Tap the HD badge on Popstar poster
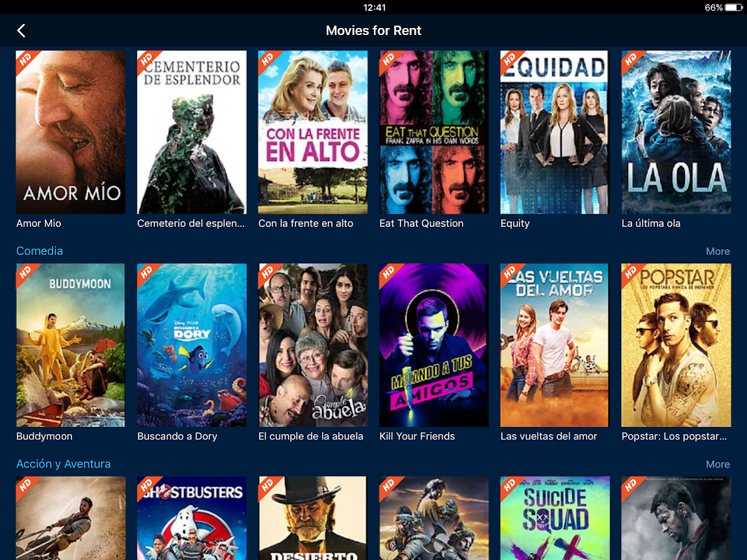Screen dimensions: 747x560 [x=631, y=273]
